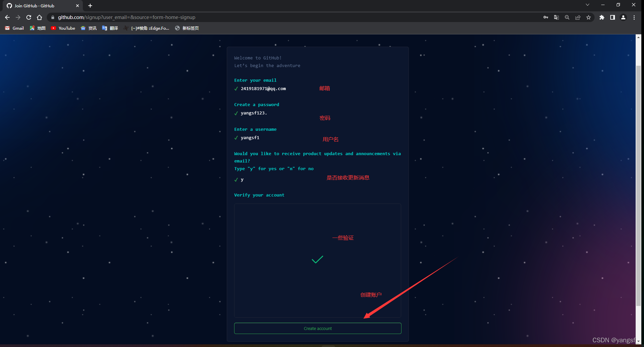The image size is (644, 347).
Task: Open the Gmail bookmark
Action: click(14, 28)
